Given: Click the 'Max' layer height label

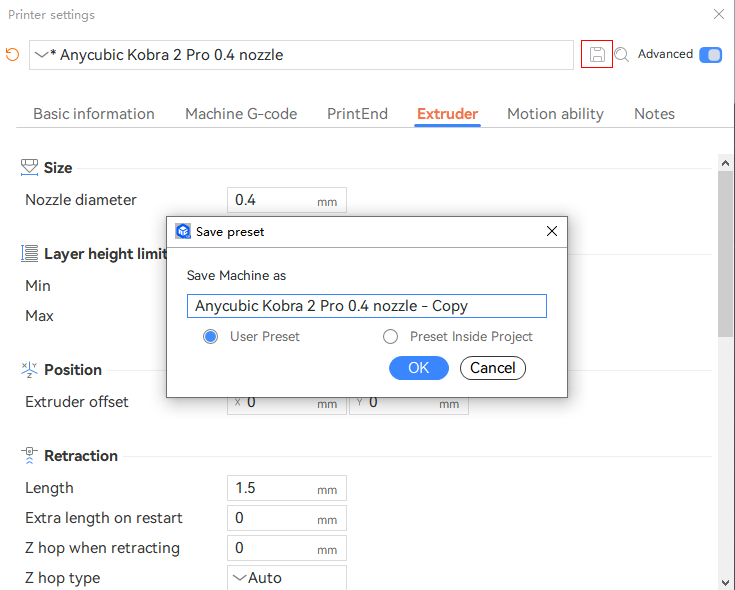Looking at the screenshot, I should [x=39, y=316].
